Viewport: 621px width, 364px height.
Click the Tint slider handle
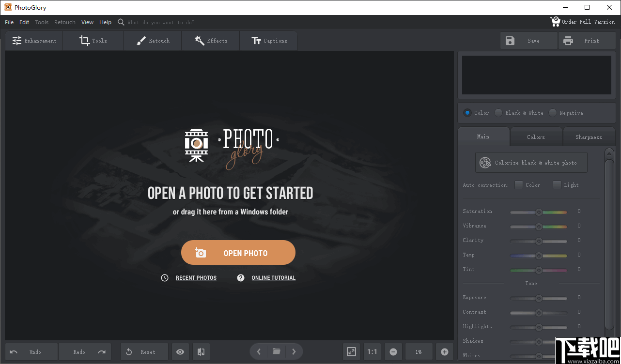[x=539, y=270]
